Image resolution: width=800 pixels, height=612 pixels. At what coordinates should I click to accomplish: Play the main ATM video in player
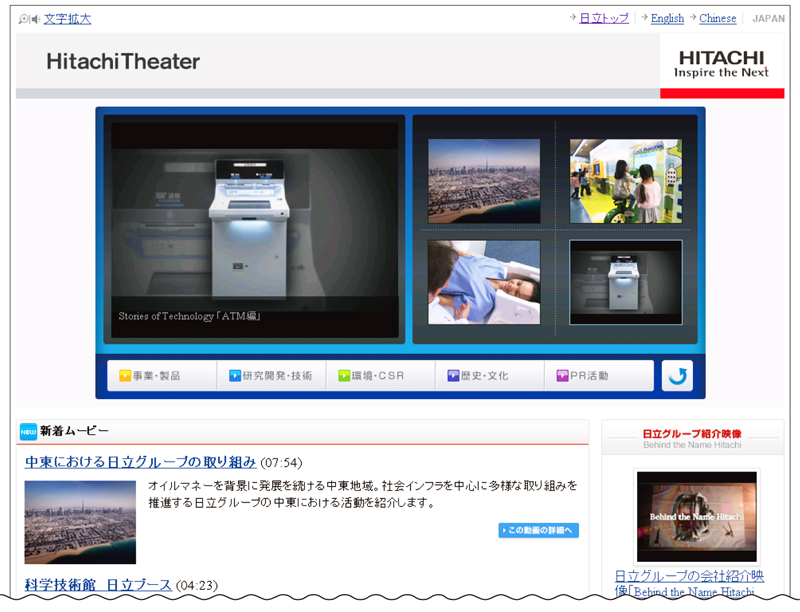click(x=255, y=230)
